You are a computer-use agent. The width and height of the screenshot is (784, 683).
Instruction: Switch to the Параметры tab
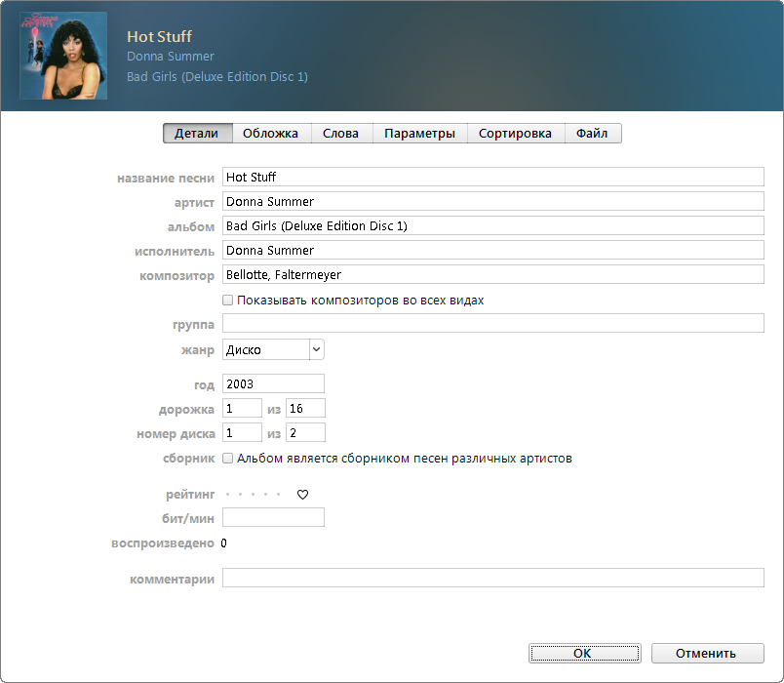point(419,133)
